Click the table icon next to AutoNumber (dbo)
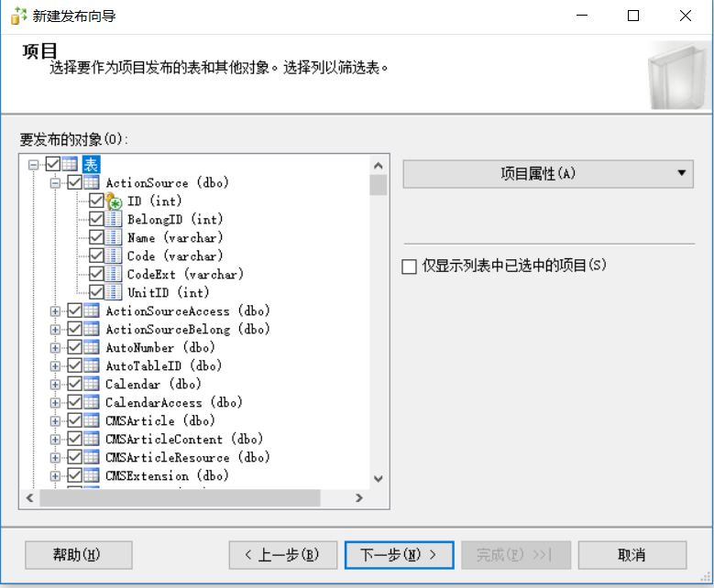 [x=92, y=348]
